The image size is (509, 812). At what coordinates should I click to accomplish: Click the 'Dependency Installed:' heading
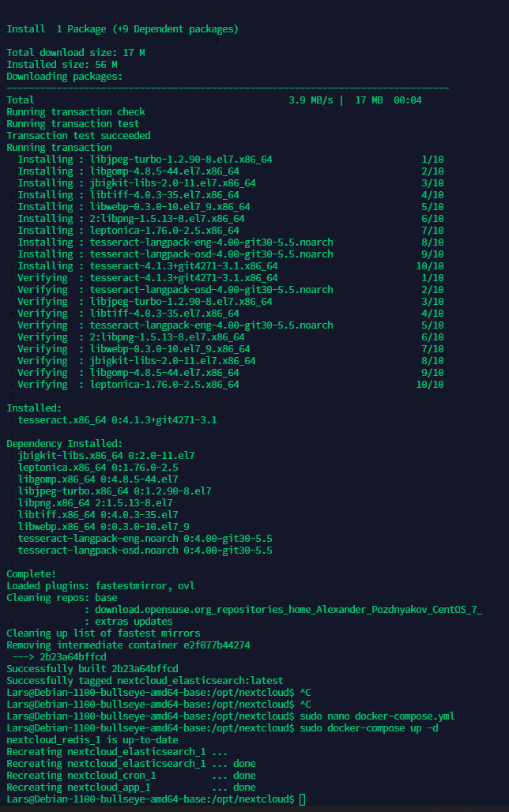pyautogui.click(x=64, y=444)
